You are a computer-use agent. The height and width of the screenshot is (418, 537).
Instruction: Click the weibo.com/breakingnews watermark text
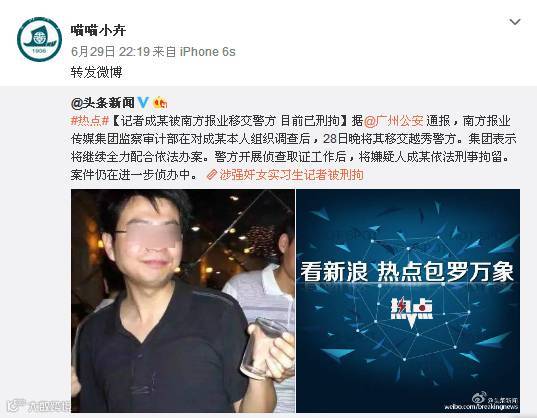coord(482,407)
